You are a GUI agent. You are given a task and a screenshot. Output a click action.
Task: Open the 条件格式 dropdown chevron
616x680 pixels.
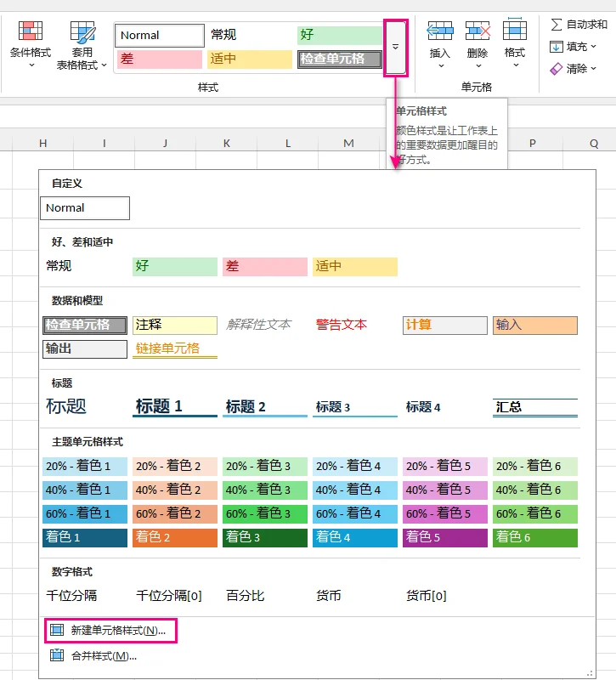(31, 65)
